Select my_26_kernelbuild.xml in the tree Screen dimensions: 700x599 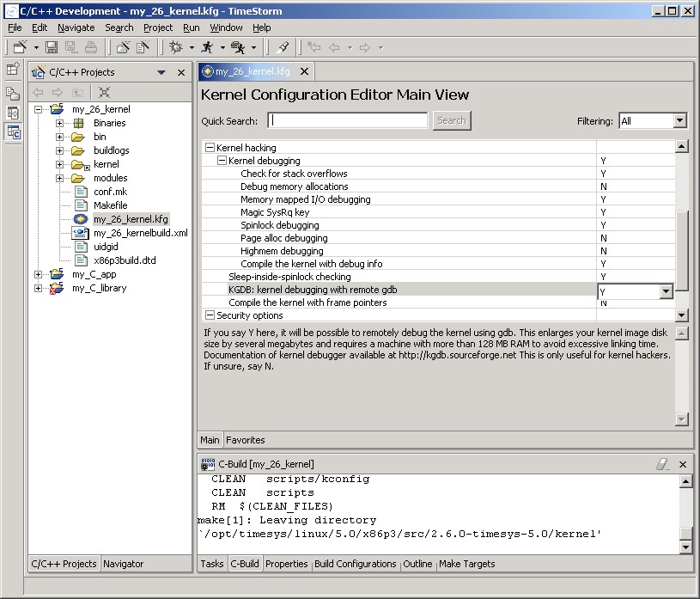click(x=141, y=233)
